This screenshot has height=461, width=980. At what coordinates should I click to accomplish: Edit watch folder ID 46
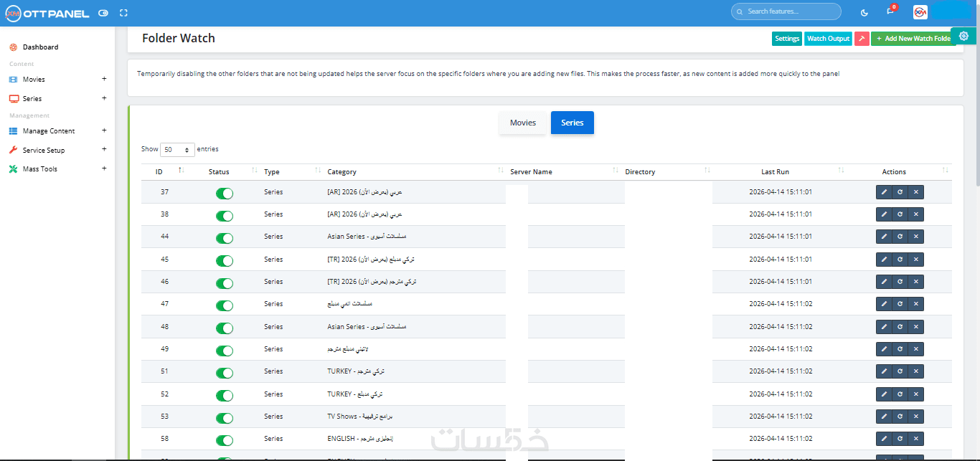point(884,282)
